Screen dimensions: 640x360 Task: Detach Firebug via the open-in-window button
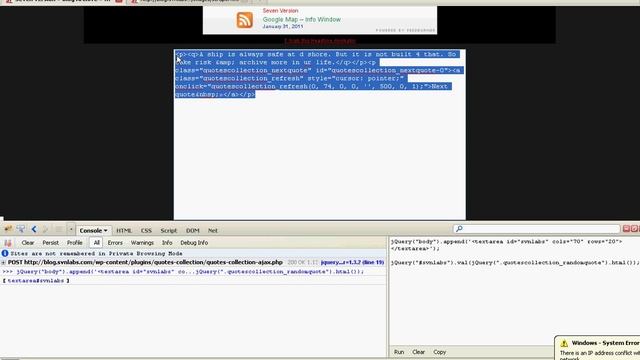(634, 229)
